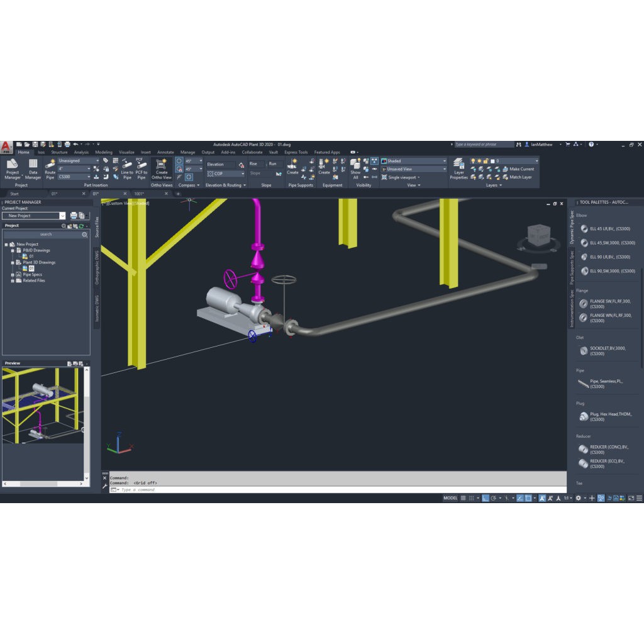This screenshot has width=644, height=644.
Task: Open the Shaded visual style dropdown
Action: tap(414, 161)
